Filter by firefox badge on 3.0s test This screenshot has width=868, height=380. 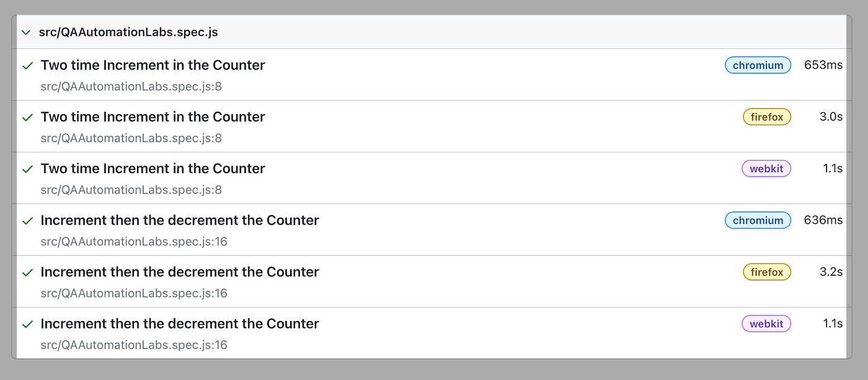point(767,117)
